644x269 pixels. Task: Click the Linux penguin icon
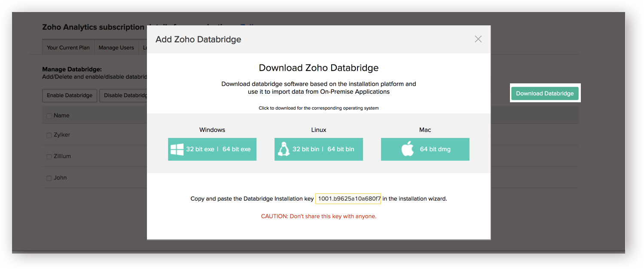click(x=284, y=149)
